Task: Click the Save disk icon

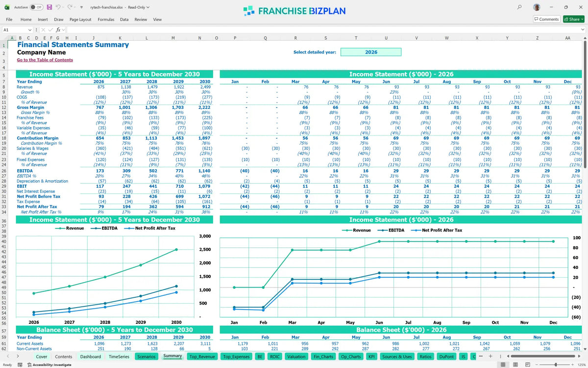Action: click(x=49, y=7)
